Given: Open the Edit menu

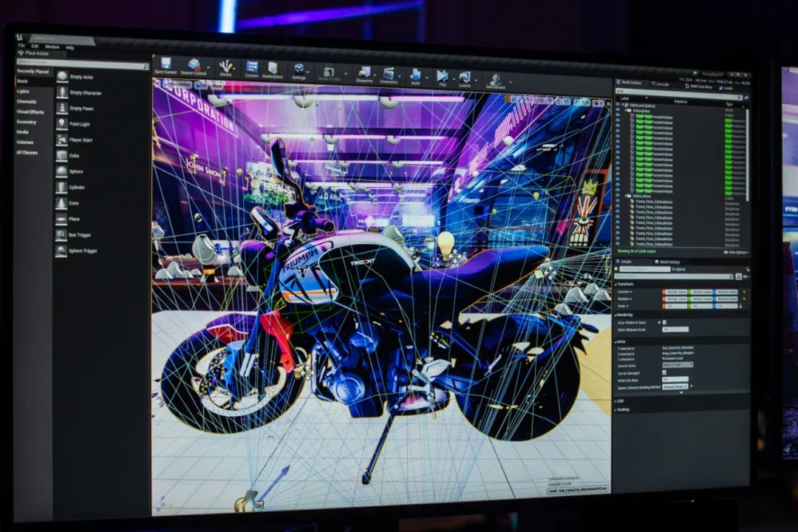Looking at the screenshot, I should pyautogui.click(x=35, y=46).
